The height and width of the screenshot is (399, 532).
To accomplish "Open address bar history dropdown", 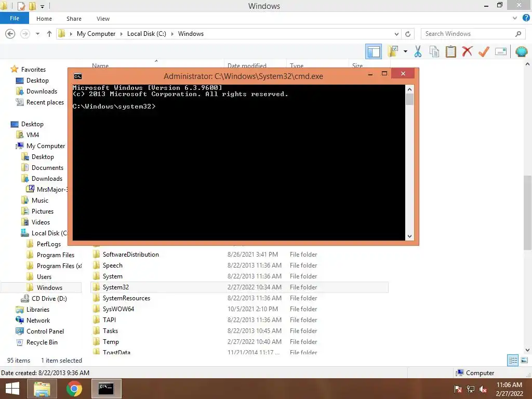I will tap(396, 34).
